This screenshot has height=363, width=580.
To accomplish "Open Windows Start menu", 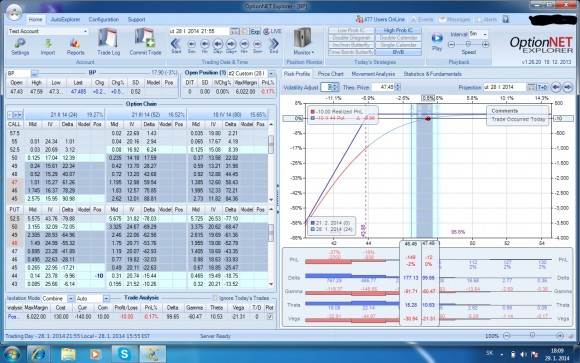I will pyautogui.click(x=12, y=354).
